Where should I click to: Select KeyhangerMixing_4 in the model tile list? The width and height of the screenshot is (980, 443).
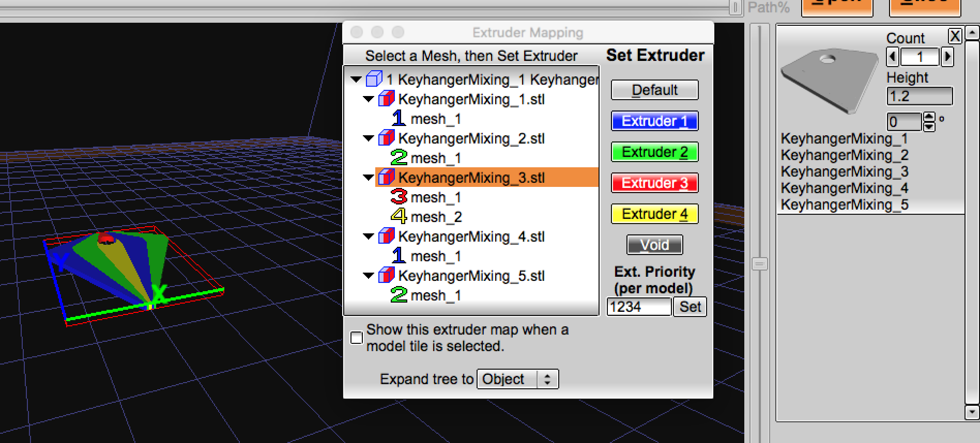(x=844, y=188)
